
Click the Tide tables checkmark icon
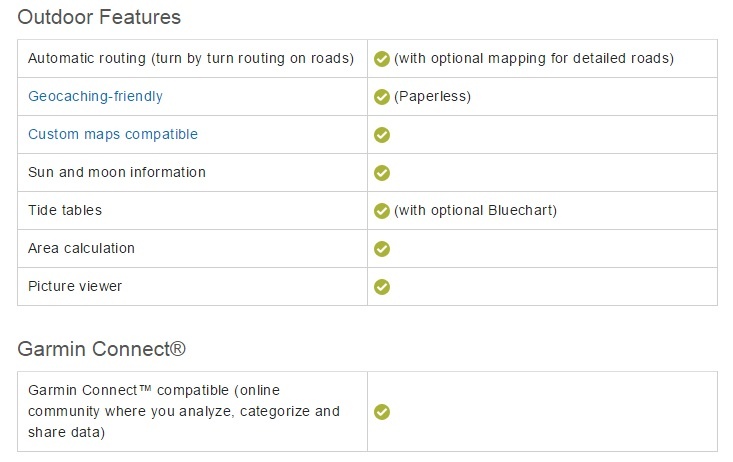click(x=381, y=211)
